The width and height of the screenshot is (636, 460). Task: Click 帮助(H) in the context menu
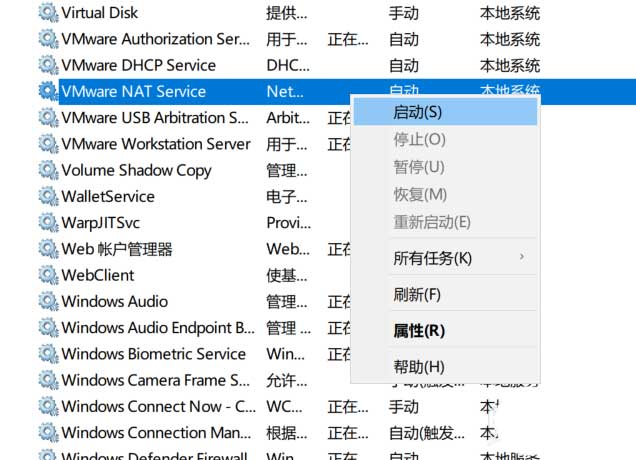pos(445,367)
